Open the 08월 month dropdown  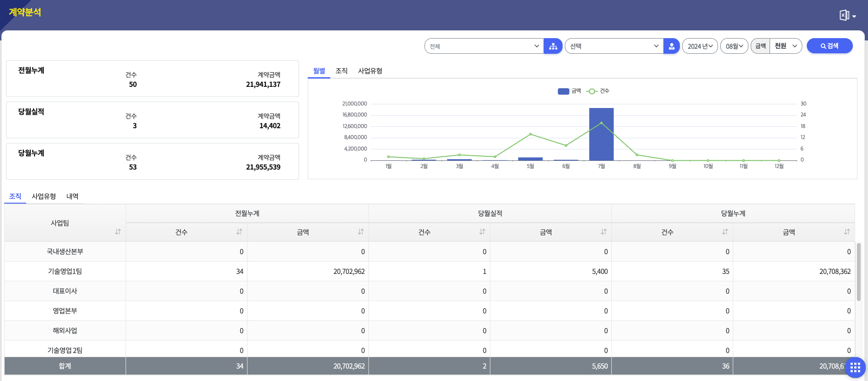(734, 46)
